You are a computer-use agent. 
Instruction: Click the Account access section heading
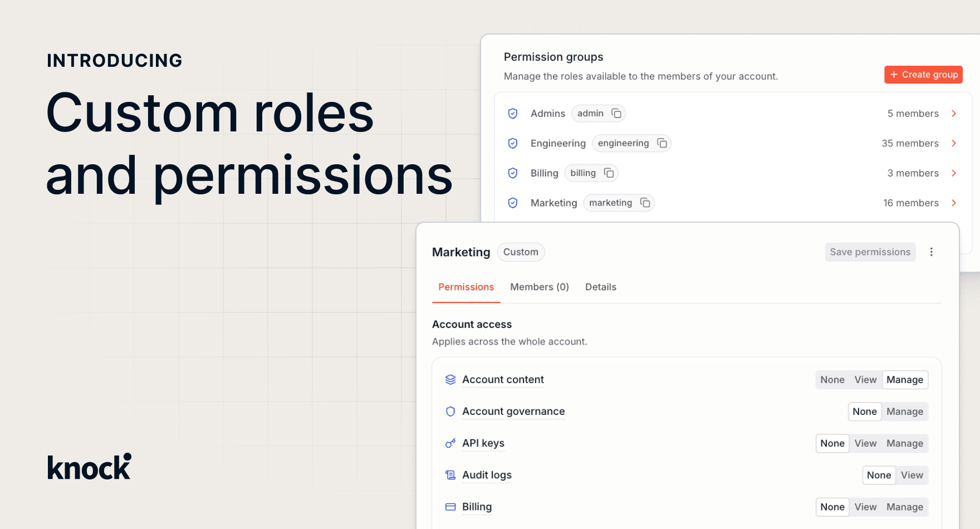(472, 325)
